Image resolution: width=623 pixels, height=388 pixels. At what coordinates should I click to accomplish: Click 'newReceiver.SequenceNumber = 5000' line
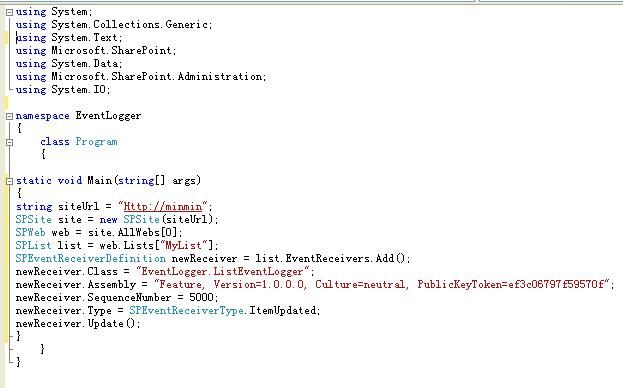point(117,297)
